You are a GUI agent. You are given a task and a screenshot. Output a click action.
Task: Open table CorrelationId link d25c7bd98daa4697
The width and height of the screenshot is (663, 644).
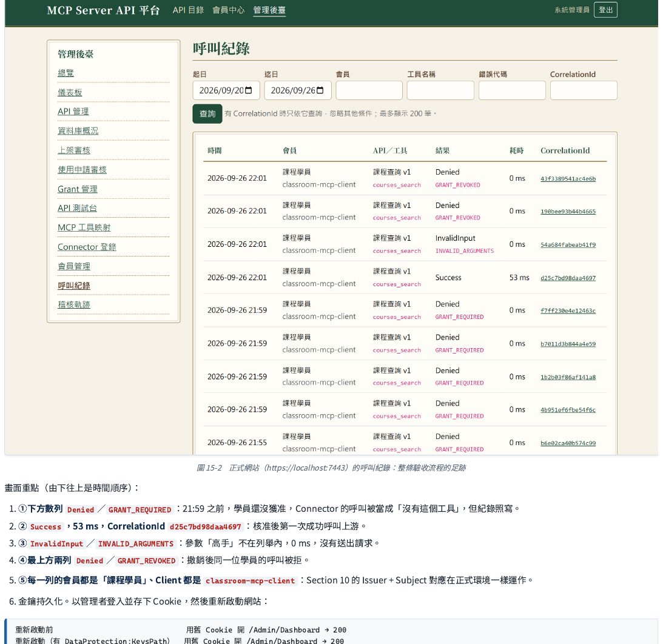[x=568, y=278]
